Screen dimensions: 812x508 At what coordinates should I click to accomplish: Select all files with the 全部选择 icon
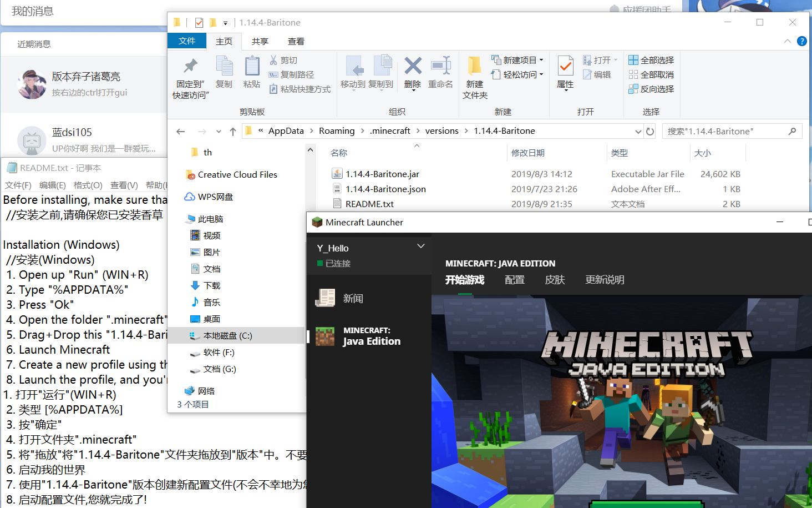[x=651, y=59]
